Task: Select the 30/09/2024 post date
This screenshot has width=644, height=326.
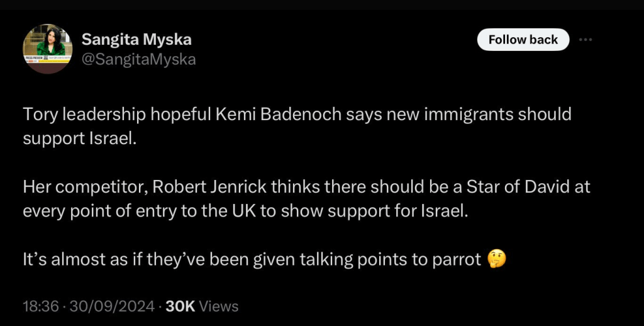Action: [x=111, y=306]
